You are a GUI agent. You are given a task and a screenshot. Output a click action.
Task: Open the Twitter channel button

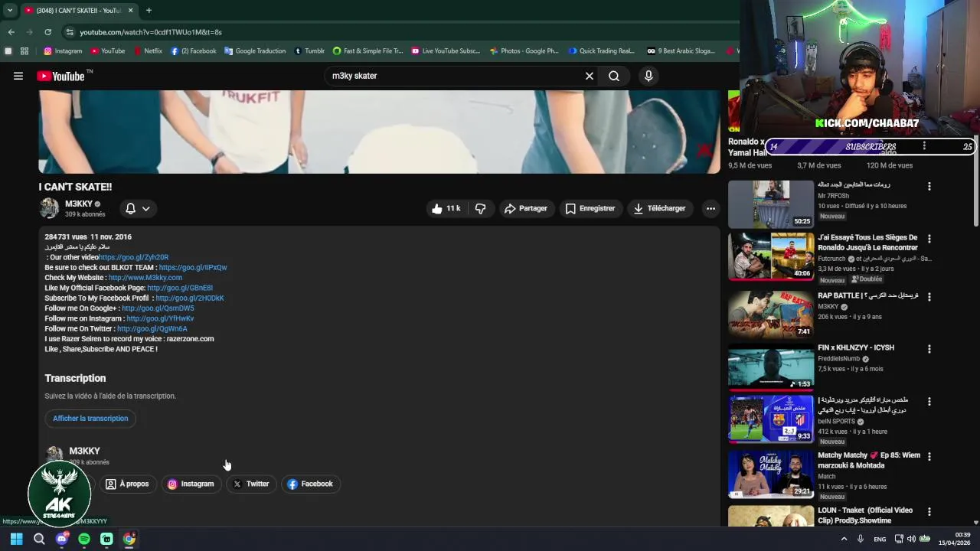click(x=251, y=484)
